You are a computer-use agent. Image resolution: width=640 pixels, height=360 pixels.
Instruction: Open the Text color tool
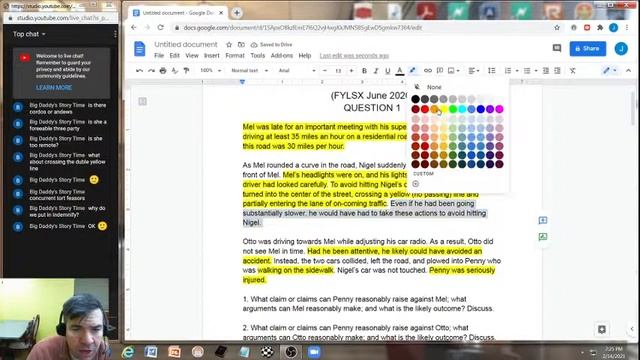tap(400, 71)
